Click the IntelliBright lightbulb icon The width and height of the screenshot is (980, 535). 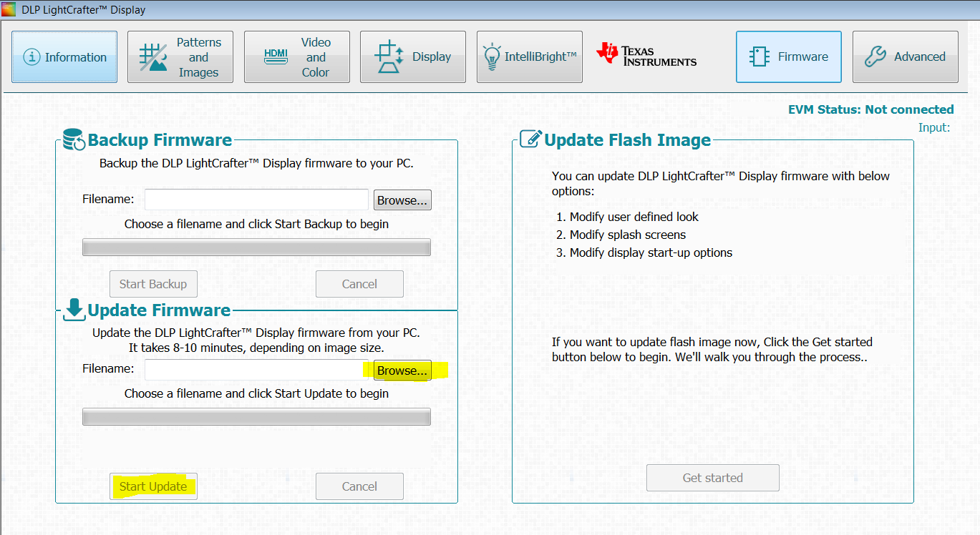492,57
